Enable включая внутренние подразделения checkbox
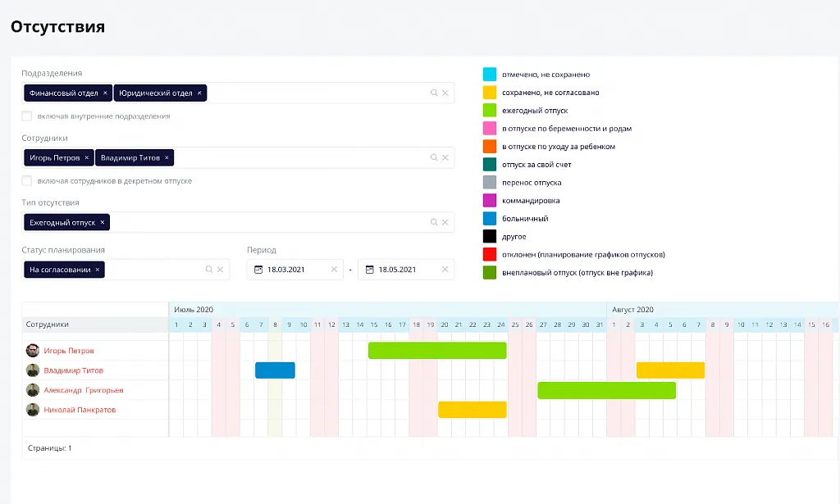The image size is (840, 504). click(x=27, y=116)
